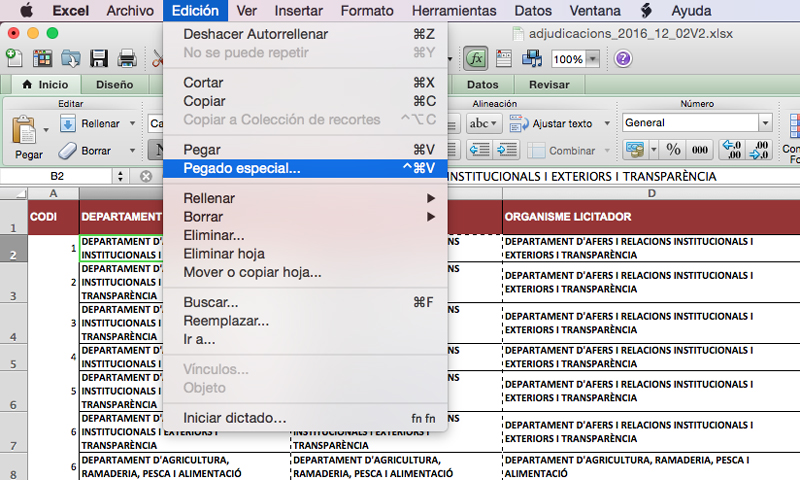Click the Pegar clipboard icon
Image resolution: width=800 pixels, height=480 pixels.
24,130
